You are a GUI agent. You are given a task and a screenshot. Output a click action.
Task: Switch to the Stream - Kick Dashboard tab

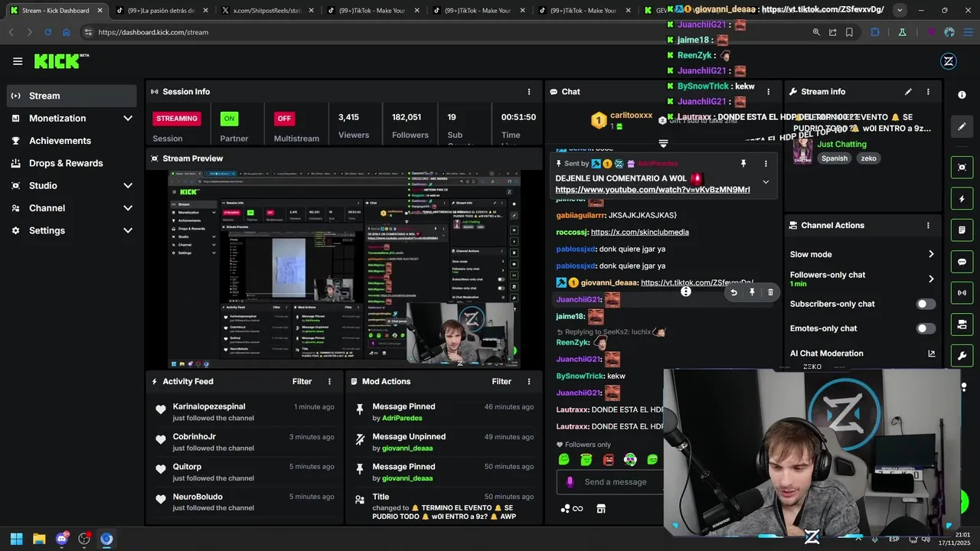(x=55, y=11)
